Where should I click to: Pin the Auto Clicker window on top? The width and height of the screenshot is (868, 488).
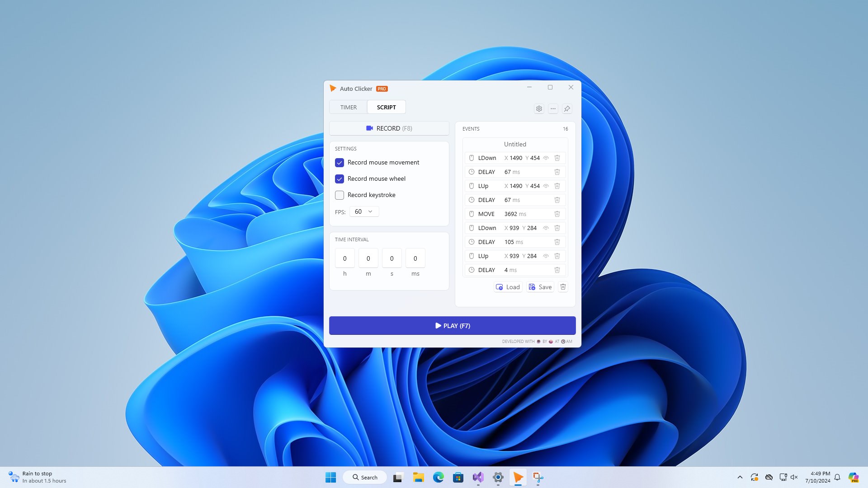(x=567, y=108)
